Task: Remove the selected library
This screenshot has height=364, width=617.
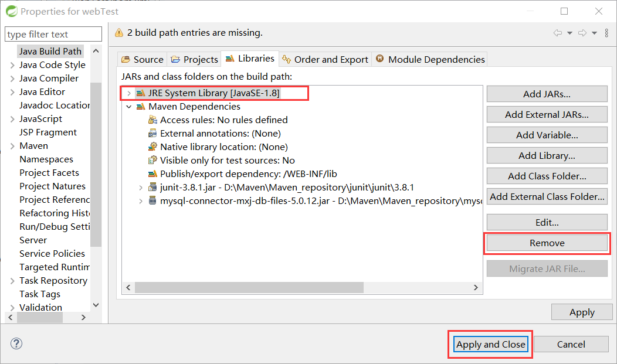Action: coord(547,243)
